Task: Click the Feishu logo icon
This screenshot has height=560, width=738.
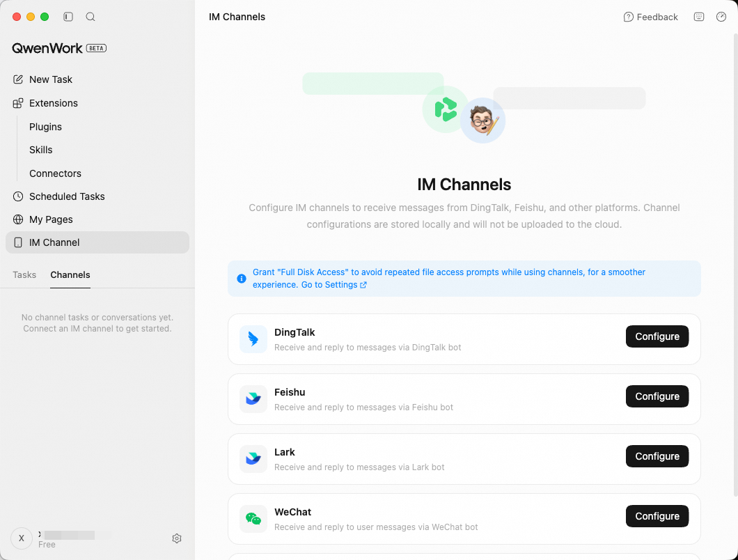Action: 253,399
